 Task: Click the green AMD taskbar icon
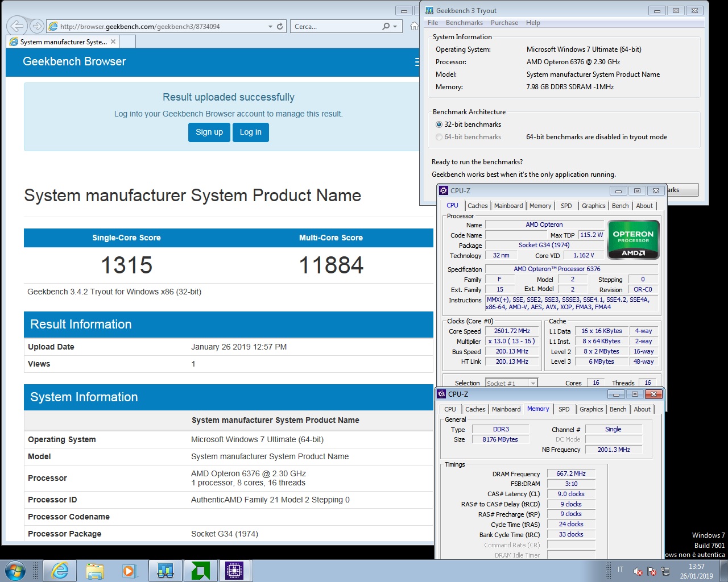200,571
